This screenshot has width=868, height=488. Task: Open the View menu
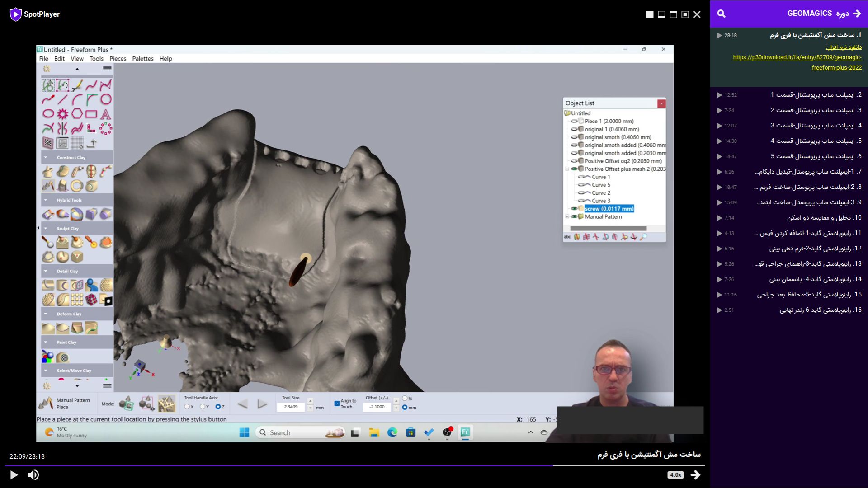click(x=77, y=59)
